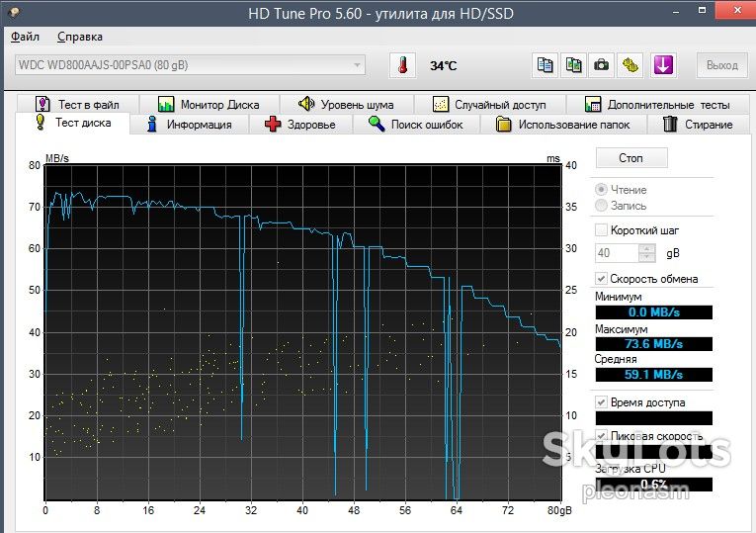The height and width of the screenshot is (533, 756).
Task: Click the copy screenshot toolbar icon
Action: [573, 65]
